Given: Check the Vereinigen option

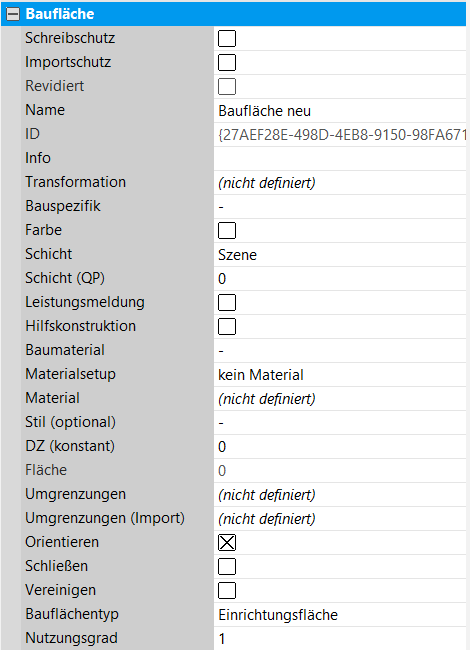Looking at the screenshot, I should [227, 591].
